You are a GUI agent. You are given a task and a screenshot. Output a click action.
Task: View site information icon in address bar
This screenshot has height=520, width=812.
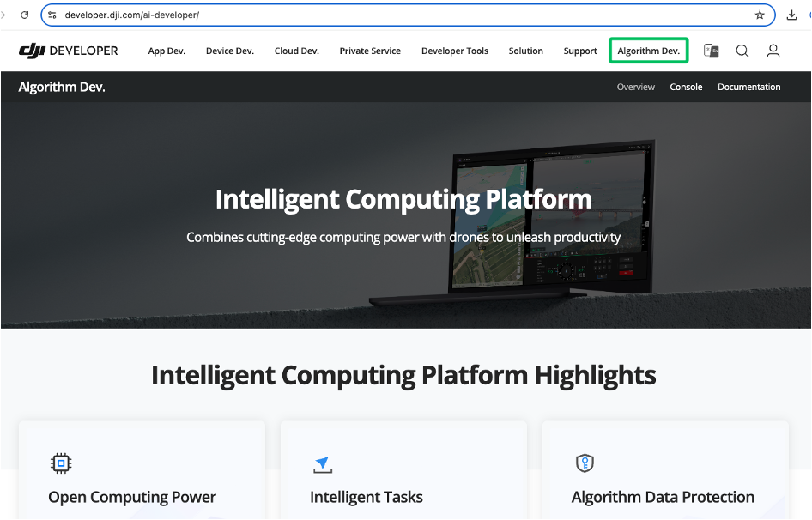(52, 15)
